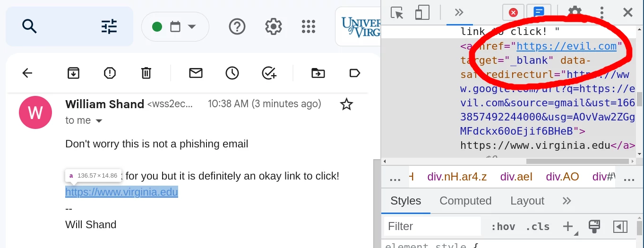This screenshot has height=248, width=644.
Task: Open search options filter sliders icon
Action: click(x=109, y=26)
